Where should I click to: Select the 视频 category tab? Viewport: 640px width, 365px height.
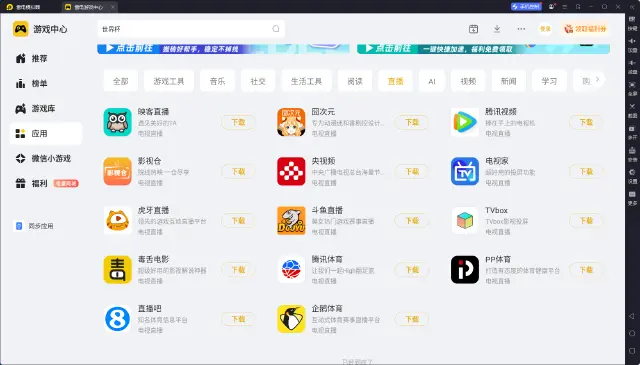point(468,81)
